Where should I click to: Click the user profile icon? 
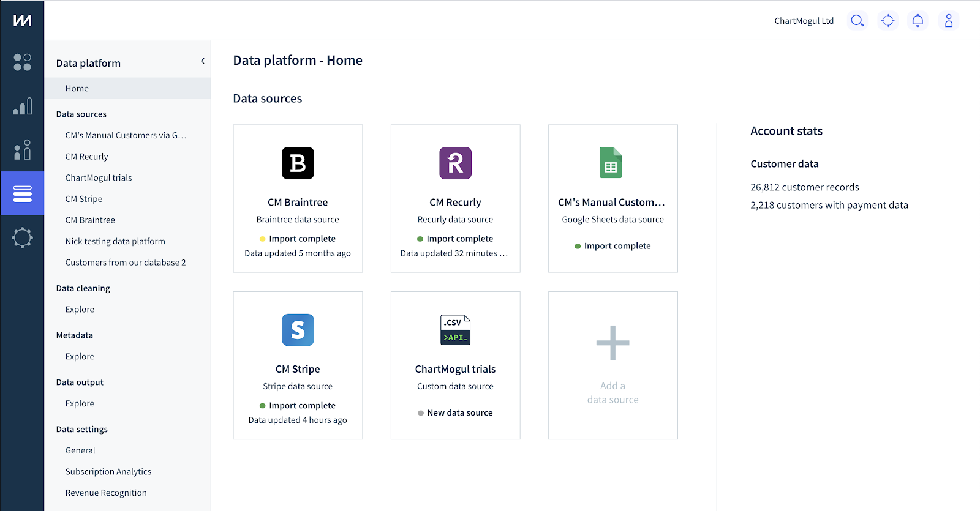tap(948, 21)
